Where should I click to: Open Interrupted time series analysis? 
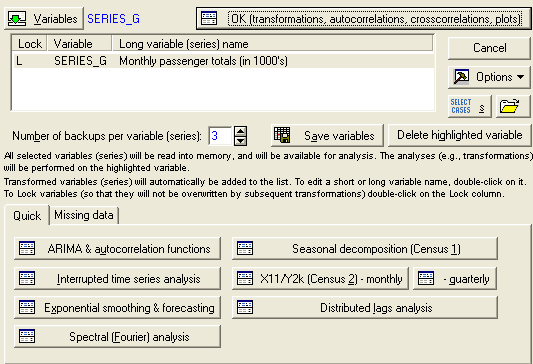(x=117, y=278)
